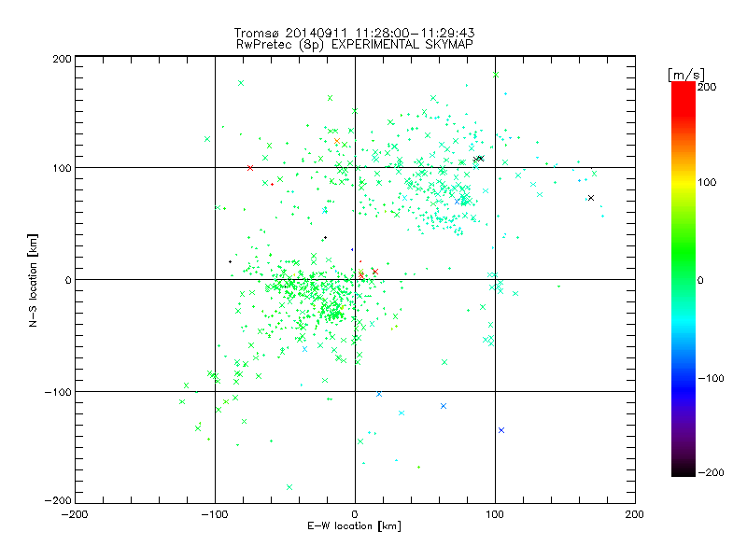Click the lowest green X marker near the bottom axis
This screenshot has height=560, width=747.
coord(289,487)
